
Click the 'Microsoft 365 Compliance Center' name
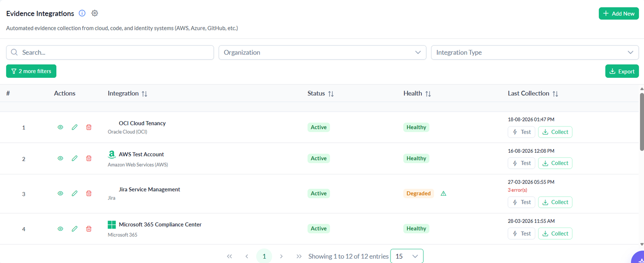coord(160,224)
